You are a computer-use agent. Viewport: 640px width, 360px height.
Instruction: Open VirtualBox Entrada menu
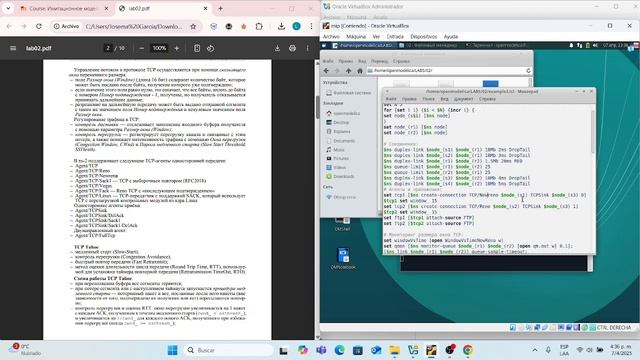pyautogui.click(x=395, y=36)
